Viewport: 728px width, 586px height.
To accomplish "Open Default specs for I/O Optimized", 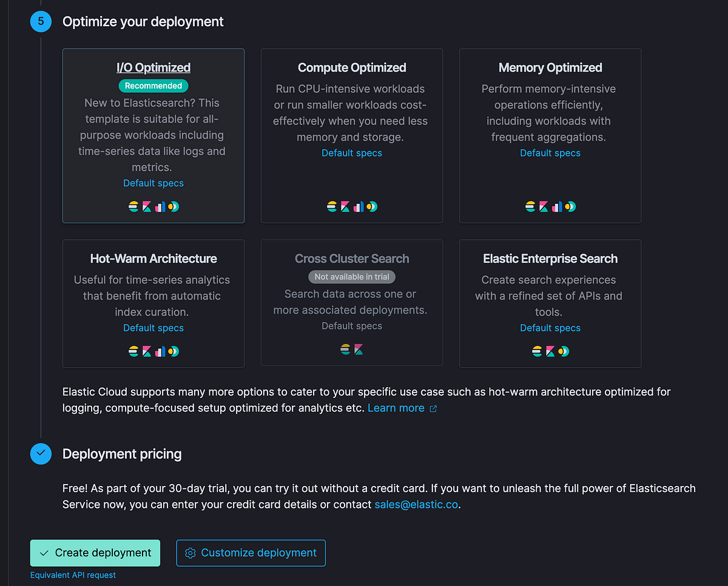I will click(x=153, y=183).
